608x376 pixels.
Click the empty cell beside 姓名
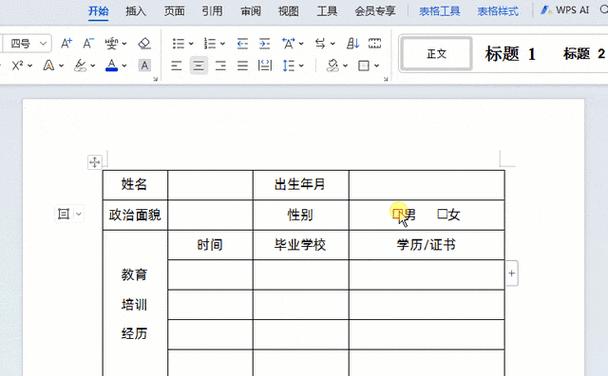[210, 185]
